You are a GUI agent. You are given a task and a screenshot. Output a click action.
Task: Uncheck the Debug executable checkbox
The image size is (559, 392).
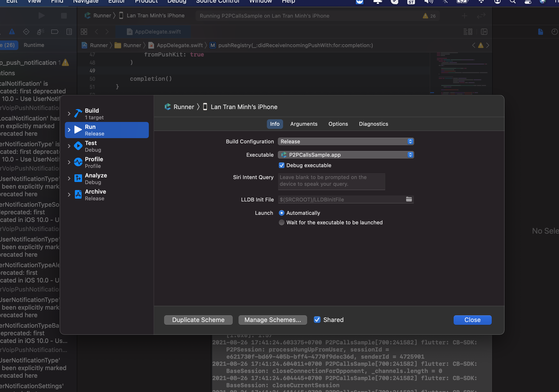point(281,165)
